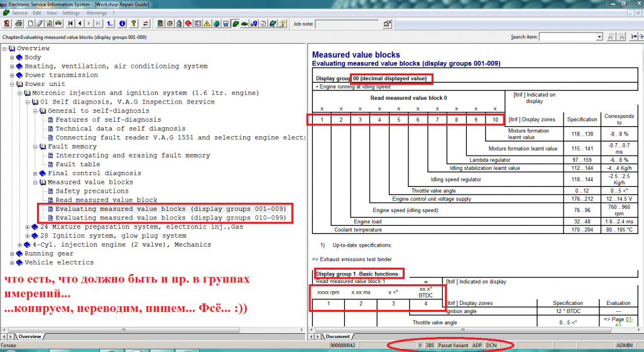Expand the Final control diagnosis node
644x352 pixels.
point(35,173)
